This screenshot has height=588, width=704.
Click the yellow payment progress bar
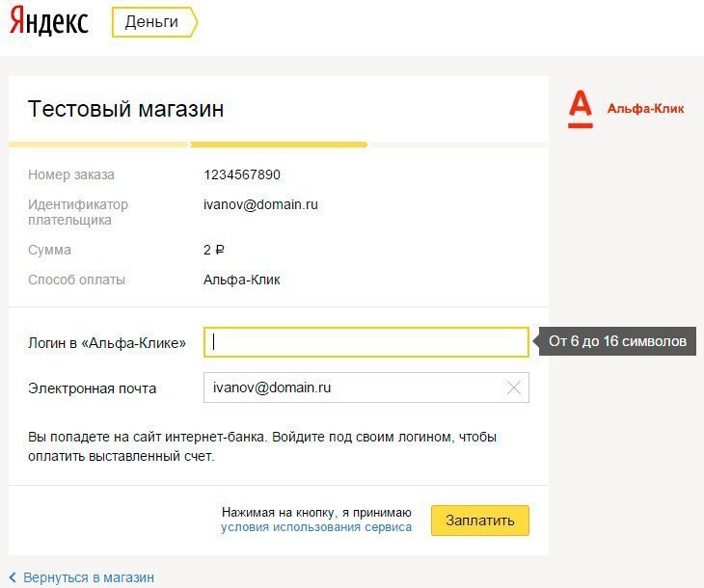(278, 145)
